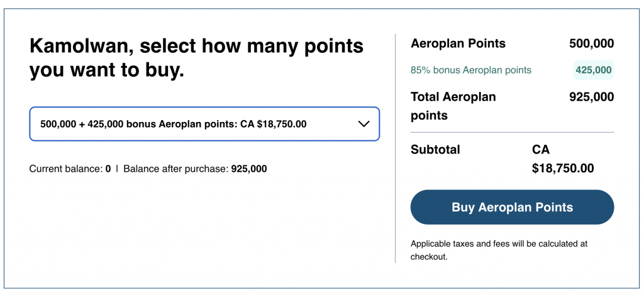Click the 500,000 Aeroplan Points value
Screen dimensions: 644x295
591,43
